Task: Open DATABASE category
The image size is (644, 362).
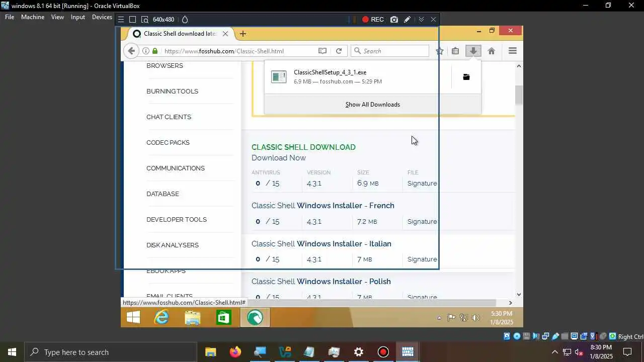Action: [163, 194]
